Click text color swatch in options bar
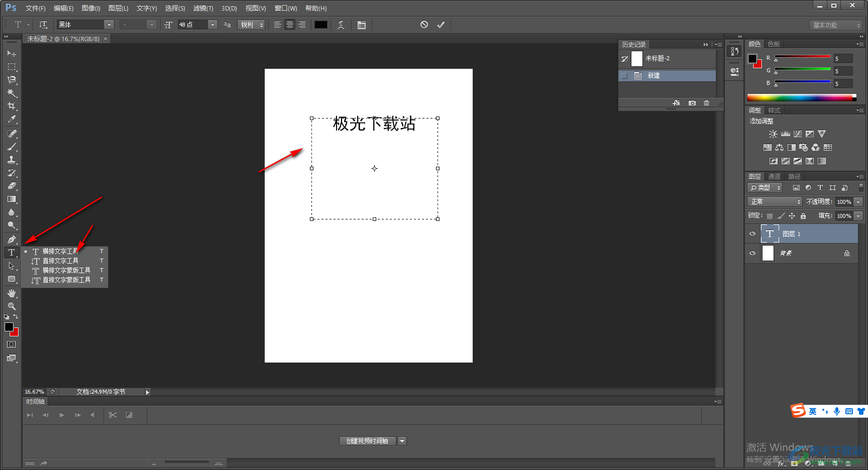Screen dimensions: 868x470 coord(321,25)
